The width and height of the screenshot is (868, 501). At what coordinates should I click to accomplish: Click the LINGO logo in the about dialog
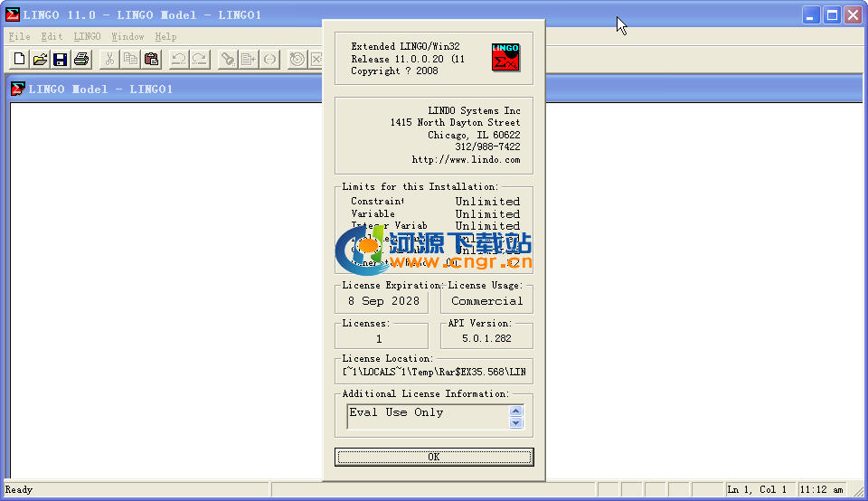(504, 56)
